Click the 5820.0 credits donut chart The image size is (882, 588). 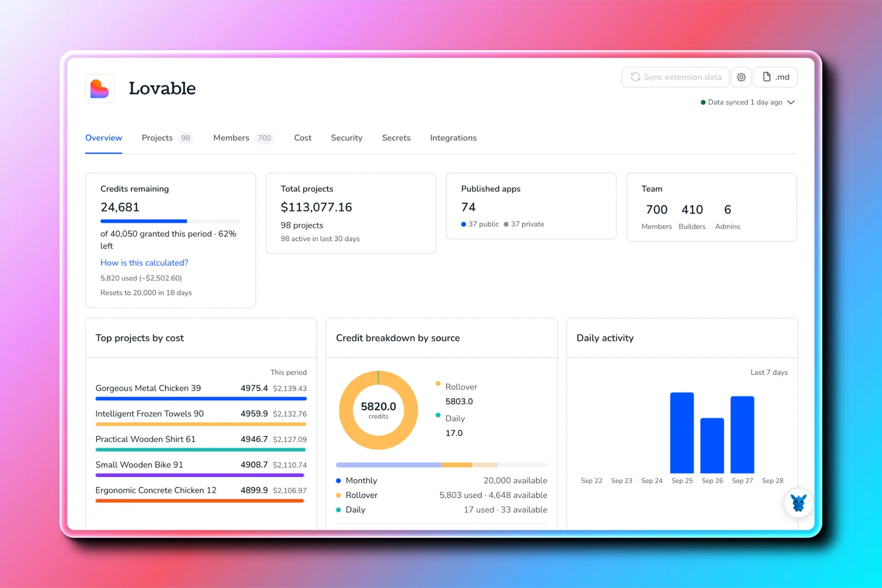pyautogui.click(x=378, y=410)
